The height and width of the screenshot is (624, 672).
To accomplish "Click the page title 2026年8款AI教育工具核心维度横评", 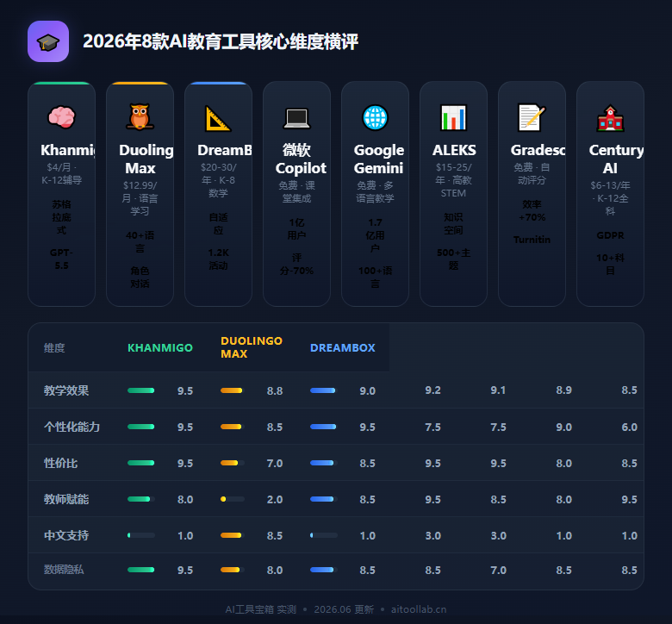I will 221,41.
